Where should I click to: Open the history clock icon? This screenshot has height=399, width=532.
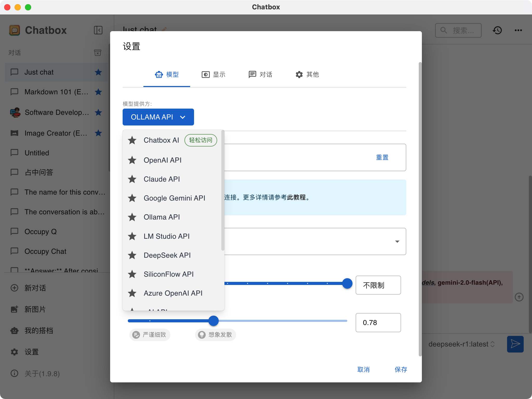point(497,30)
